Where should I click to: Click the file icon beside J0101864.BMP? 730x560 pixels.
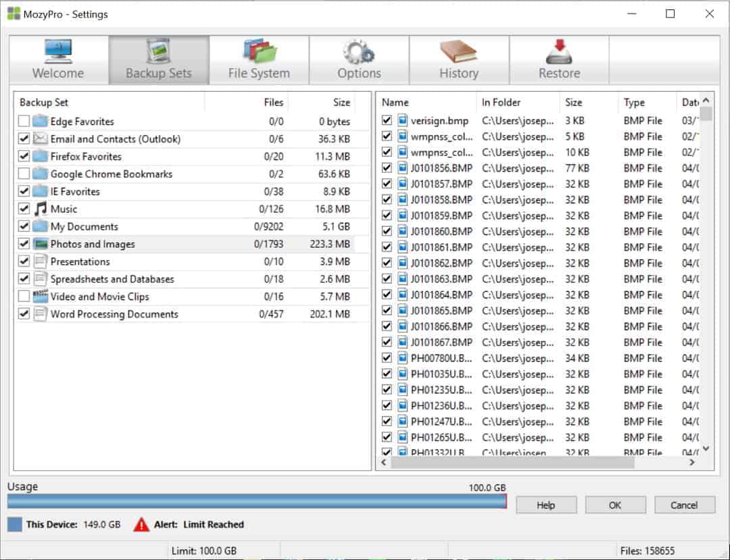(403, 295)
